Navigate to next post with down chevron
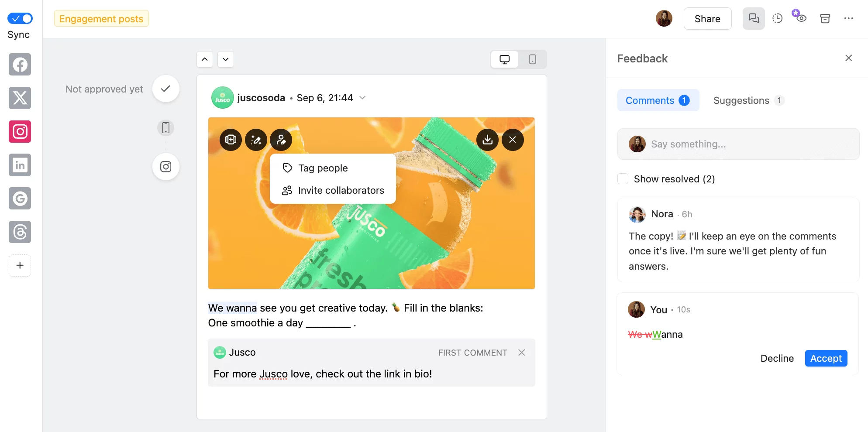The image size is (868, 432). [x=225, y=59]
